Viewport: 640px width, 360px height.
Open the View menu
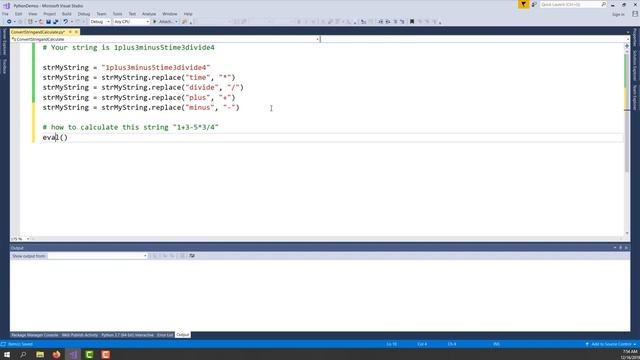(33, 14)
